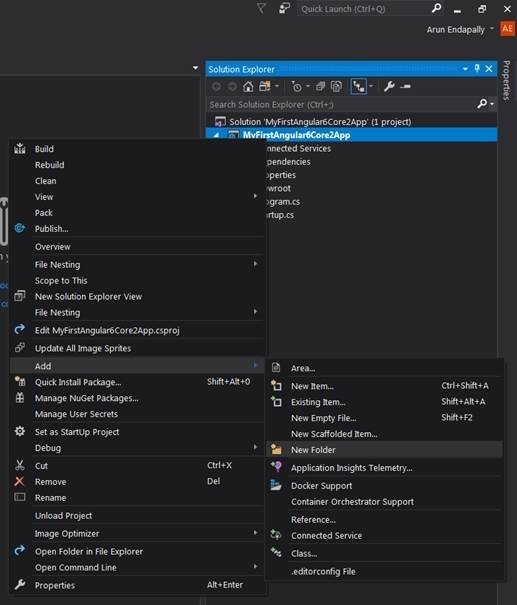
Task: Open the pending changes filter clock icon
Action: click(x=297, y=86)
